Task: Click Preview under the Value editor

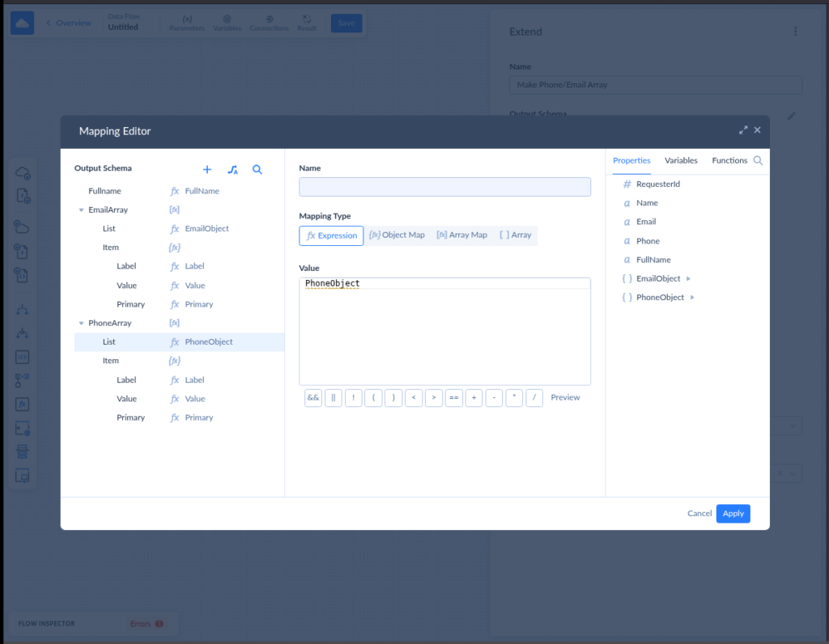Action: point(565,398)
